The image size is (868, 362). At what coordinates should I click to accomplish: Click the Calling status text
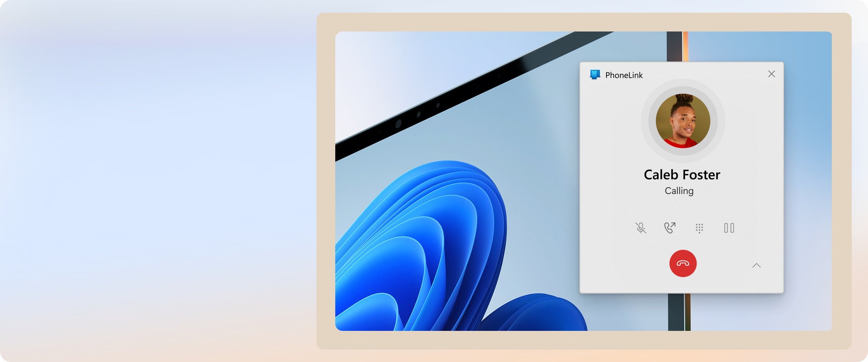(x=679, y=191)
